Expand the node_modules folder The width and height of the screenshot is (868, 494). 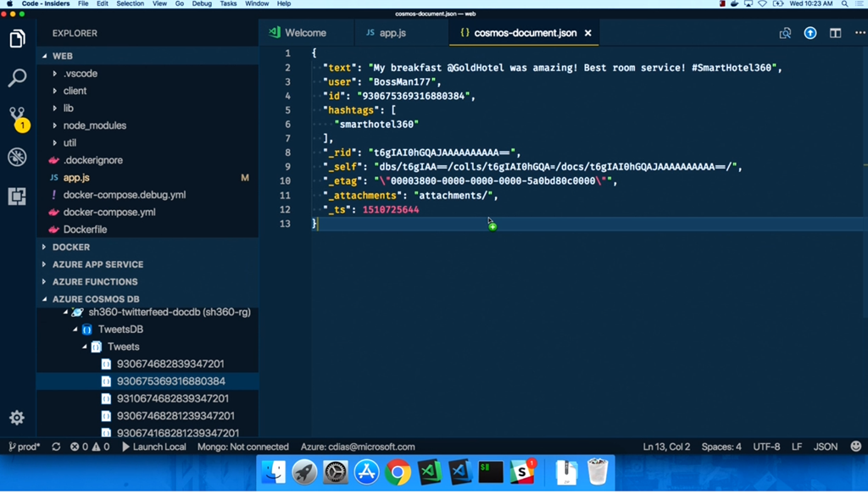[x=94, y=125]
